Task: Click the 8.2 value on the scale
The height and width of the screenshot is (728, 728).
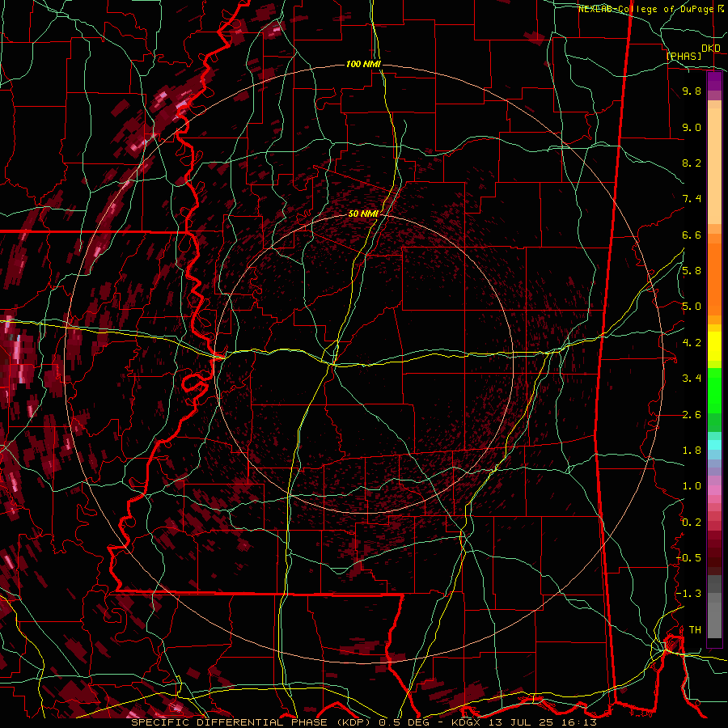Action: pyautogui.click(x=692, y=163)
